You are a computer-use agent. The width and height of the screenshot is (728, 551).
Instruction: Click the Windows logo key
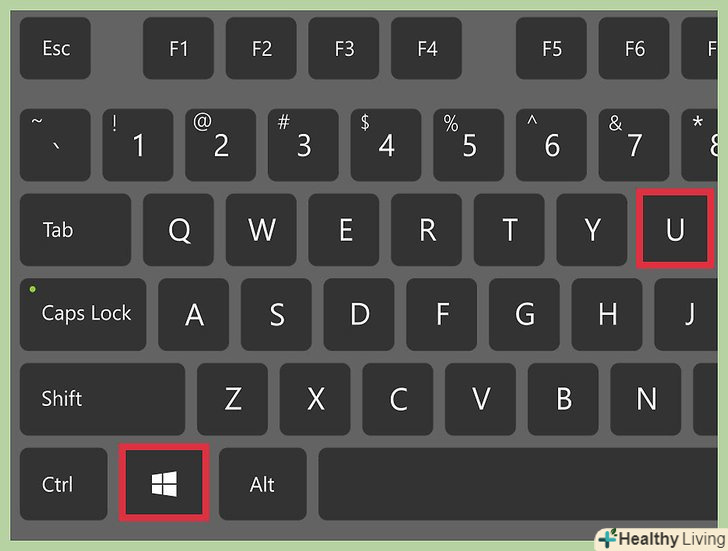click(164, 483)
